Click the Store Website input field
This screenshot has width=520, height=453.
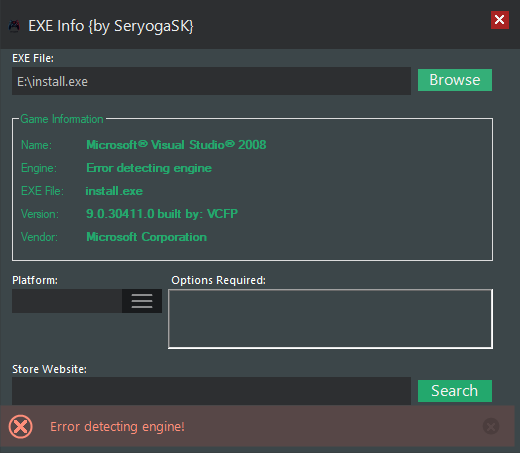[211, 391]
